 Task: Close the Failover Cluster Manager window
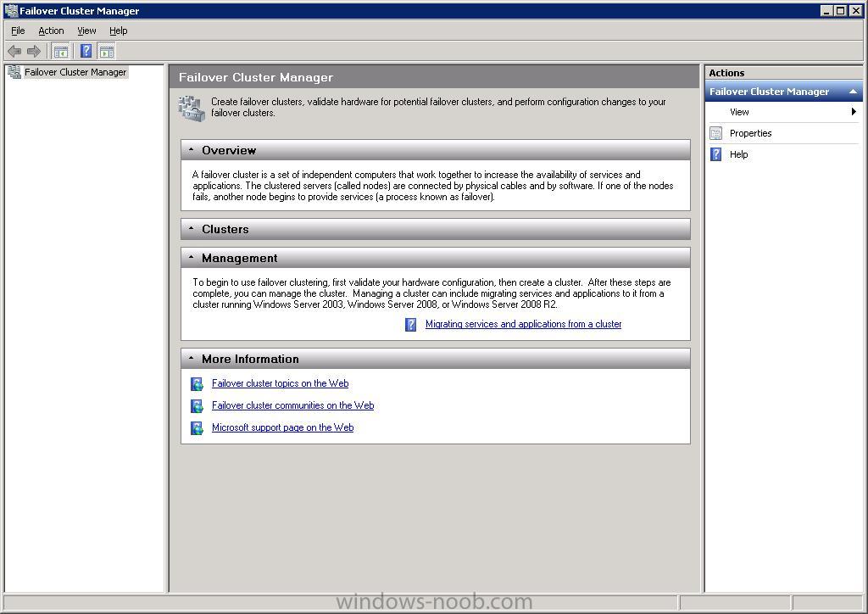click(x=855, y=10)
